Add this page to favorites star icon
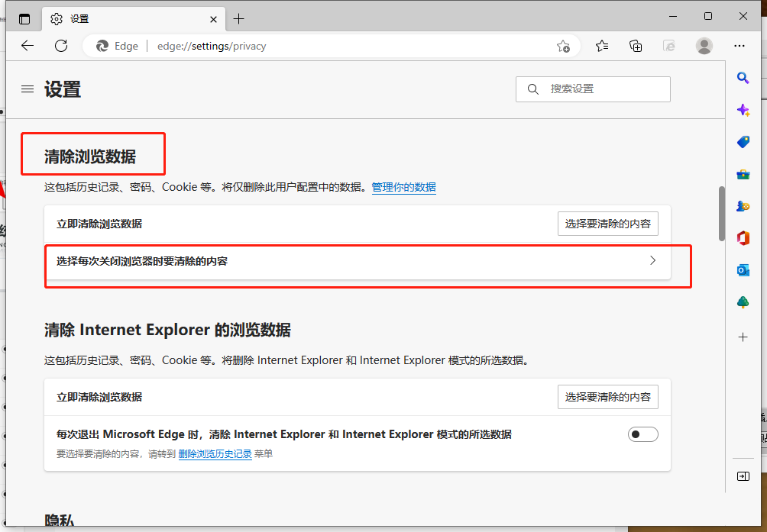The height and width of the screenshot is (532, 767). tap(563, 46)
